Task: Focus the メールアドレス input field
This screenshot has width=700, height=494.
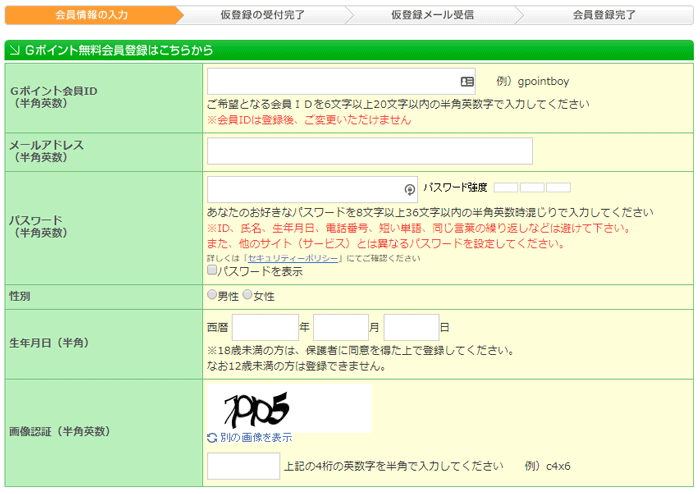Action: (370, 151)
